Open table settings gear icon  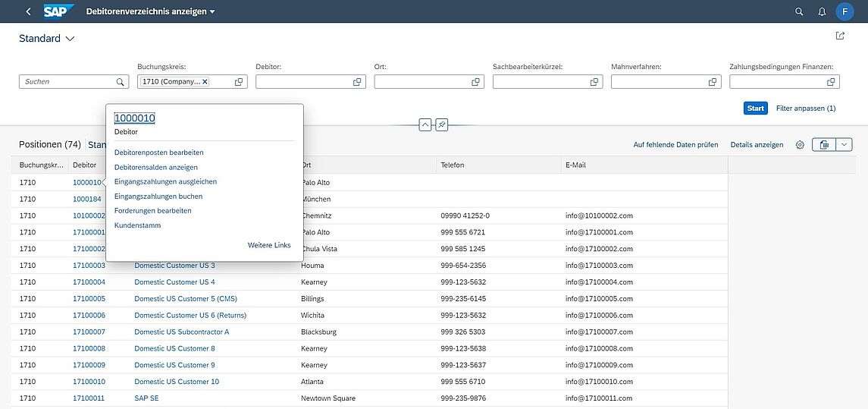click(800, 145)
